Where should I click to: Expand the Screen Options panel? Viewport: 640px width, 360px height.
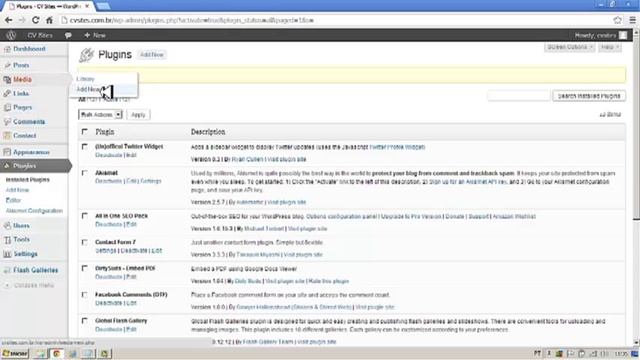569,47
